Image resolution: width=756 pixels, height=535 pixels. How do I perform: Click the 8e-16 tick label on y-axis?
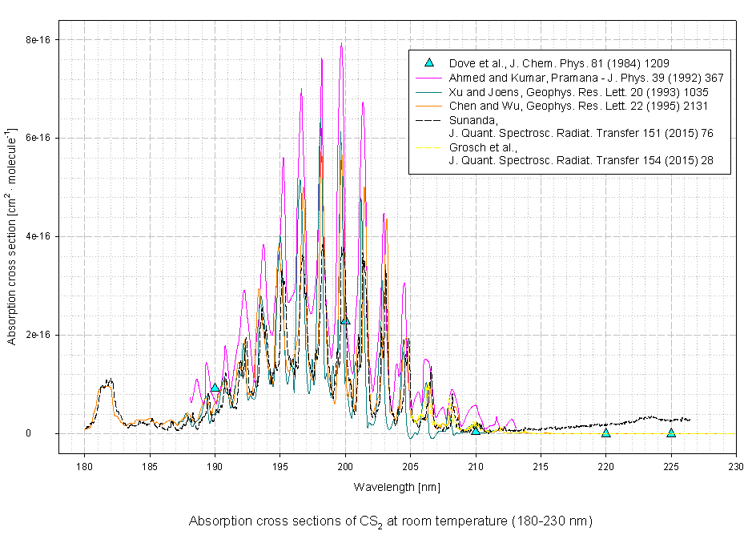click(x=36, y=39)
